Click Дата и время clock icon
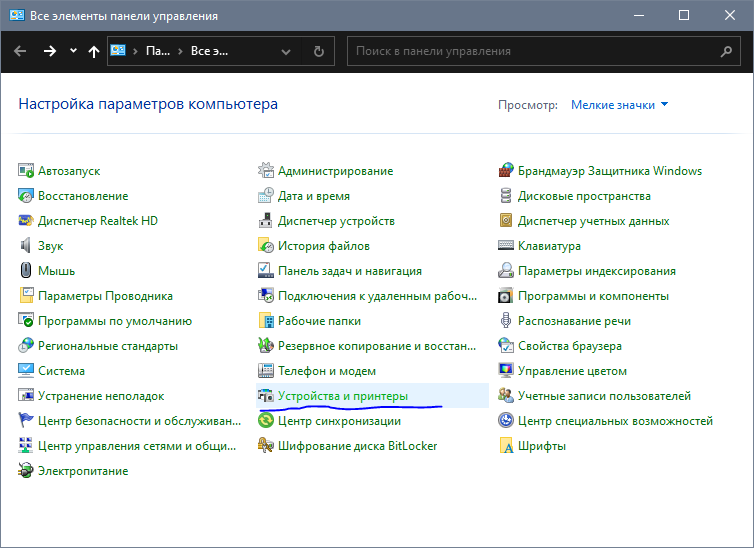Image resolution: width=754 pixels, height=548 pixels. [x=265, y=196]
